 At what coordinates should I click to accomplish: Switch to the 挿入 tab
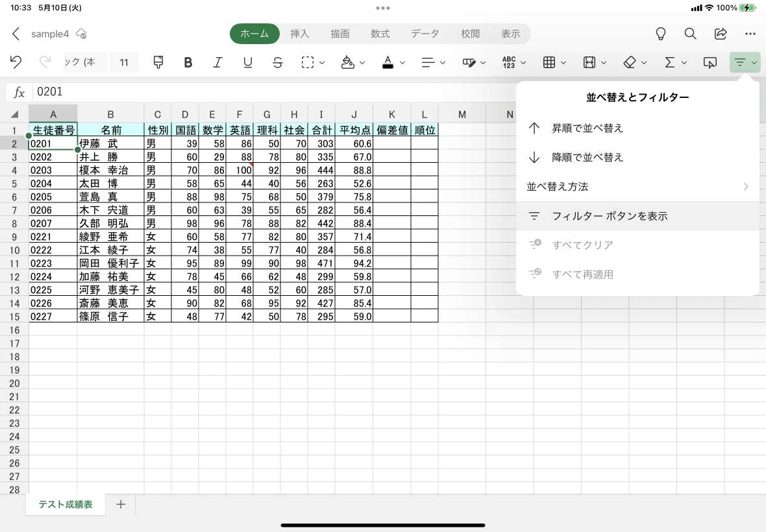click(299, 34)
